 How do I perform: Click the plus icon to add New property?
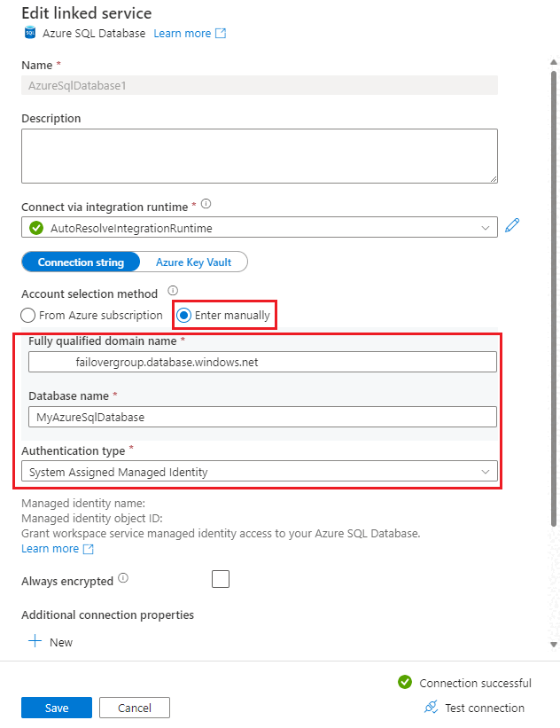coord(35,641)
